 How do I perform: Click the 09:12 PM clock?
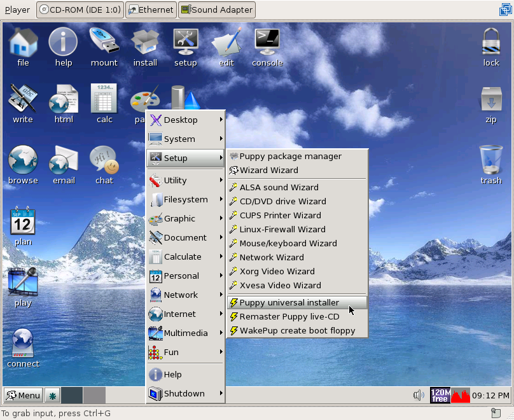click(x=490, y=396)
